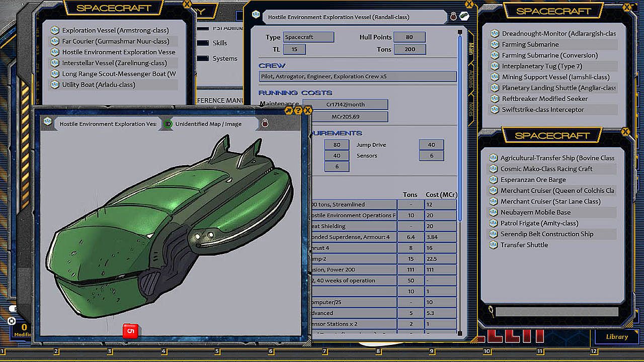Click the help question mark icon
This screenshot has height=362, width=644.
coord(298,111)
